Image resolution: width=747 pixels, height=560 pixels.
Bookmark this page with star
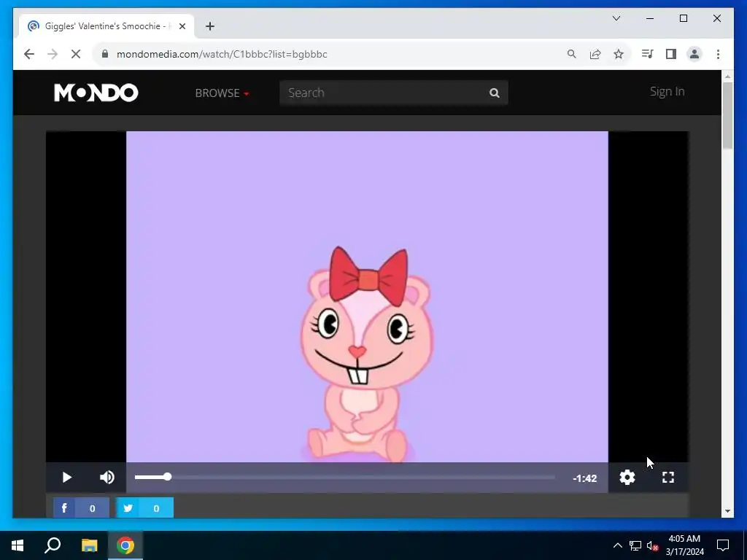(619, 54)
